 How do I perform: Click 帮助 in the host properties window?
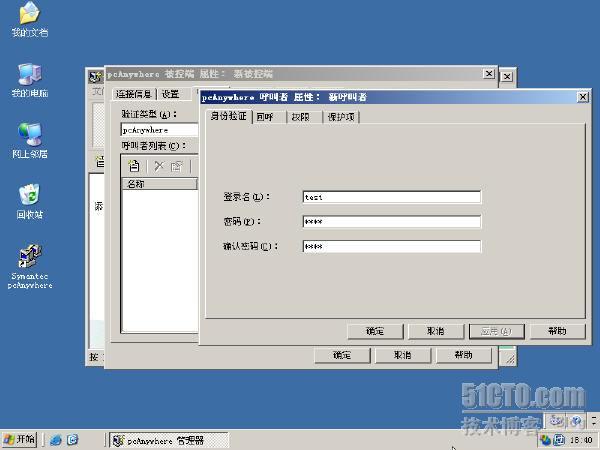coord(464,355)
